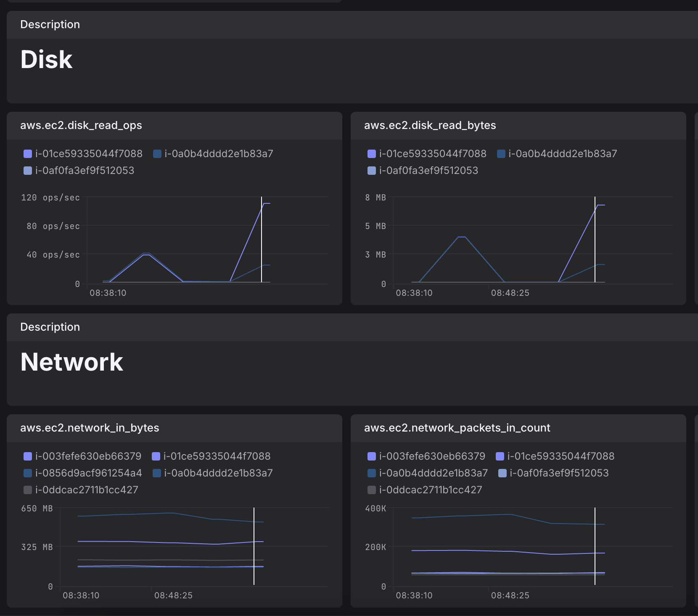Toggle i-01ce59335044f7088 series in network_packets_in_count legend

pos(561,456)
